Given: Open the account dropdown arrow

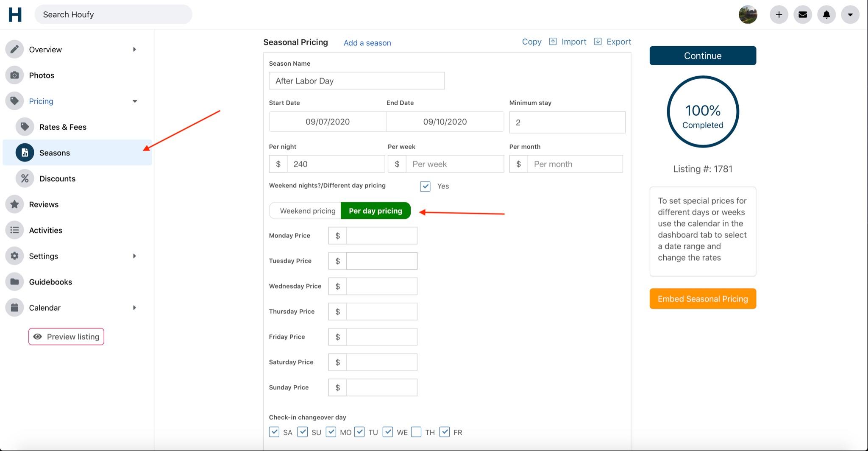Looking at the screenshot, I should click(850, 14).
